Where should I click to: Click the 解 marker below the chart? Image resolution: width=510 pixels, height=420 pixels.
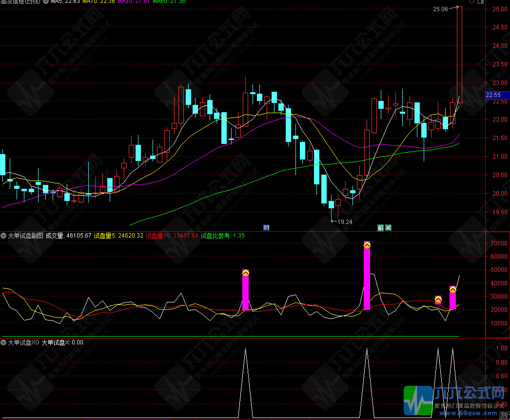click(380, 227)
